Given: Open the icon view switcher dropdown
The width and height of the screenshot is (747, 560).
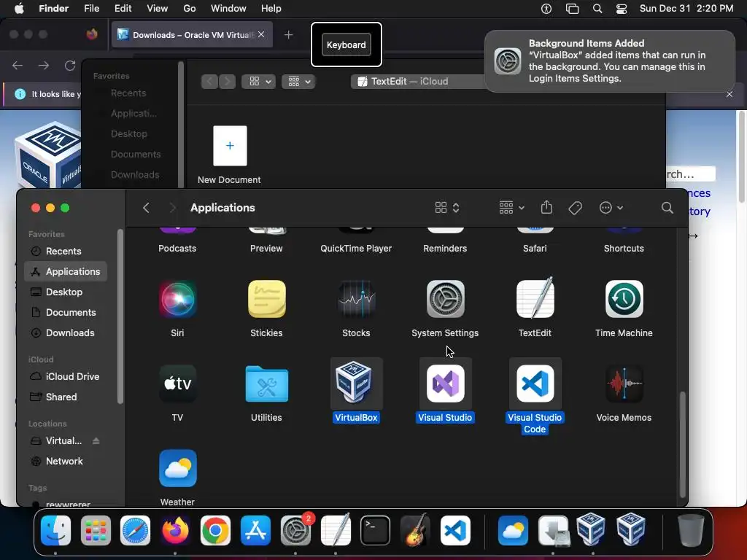Looking at the screenshot, I should tap(447, 208).
